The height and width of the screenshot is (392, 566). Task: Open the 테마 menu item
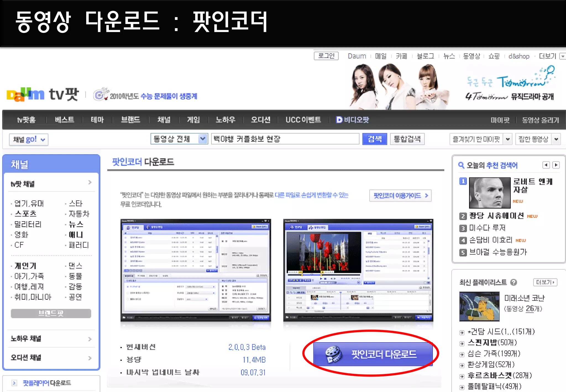click(97, 120)
